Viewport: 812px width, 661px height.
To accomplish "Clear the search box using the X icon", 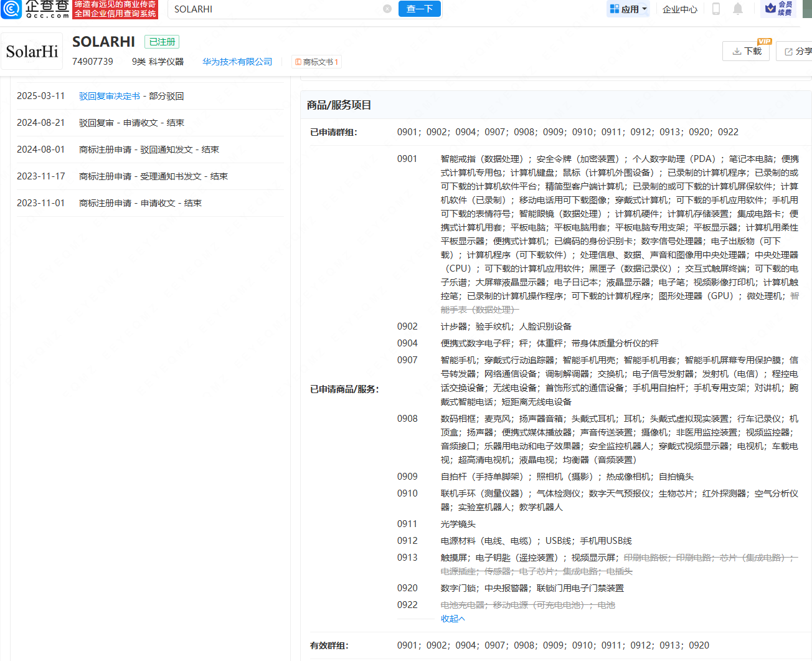I will tap(387, 9).
